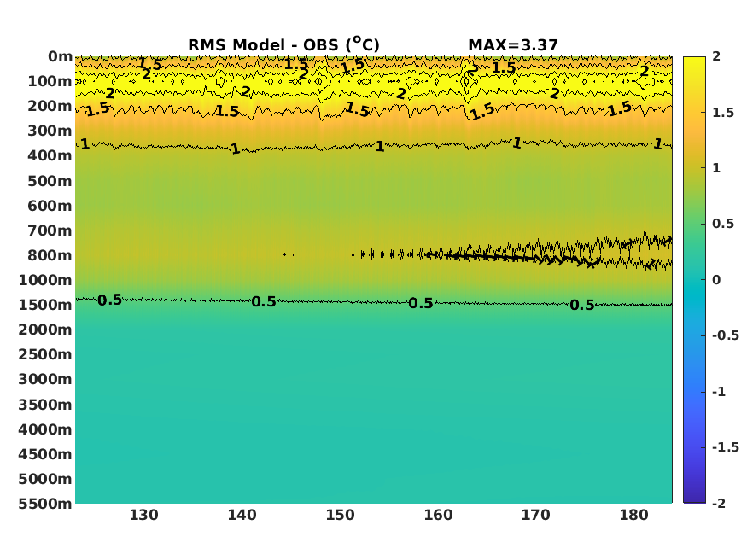Select the "160" longitude axis label
The image size is (747, 560).
point(438,516)
